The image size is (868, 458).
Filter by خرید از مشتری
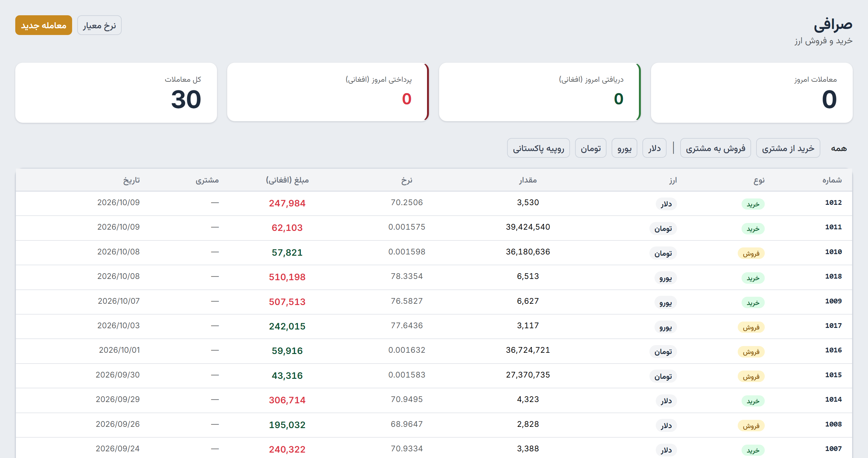click(x=788, y=148)
